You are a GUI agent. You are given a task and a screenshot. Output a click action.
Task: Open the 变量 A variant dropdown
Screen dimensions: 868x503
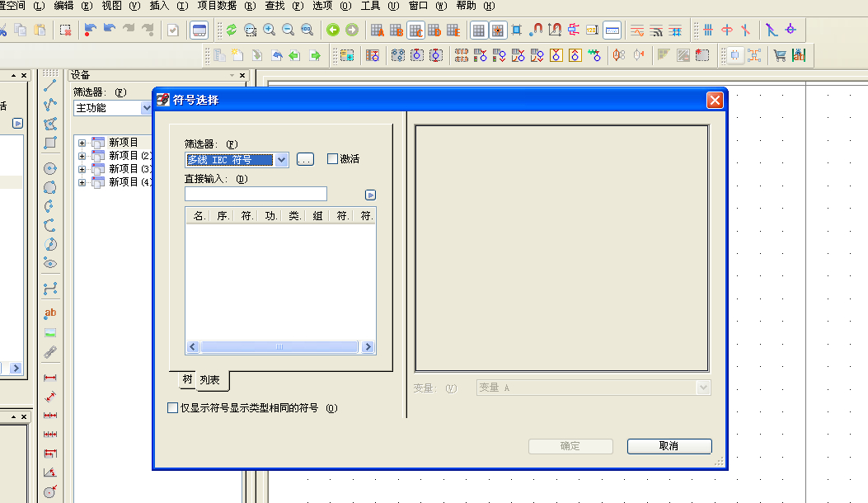pyautogui.click(x=703, y=388)
